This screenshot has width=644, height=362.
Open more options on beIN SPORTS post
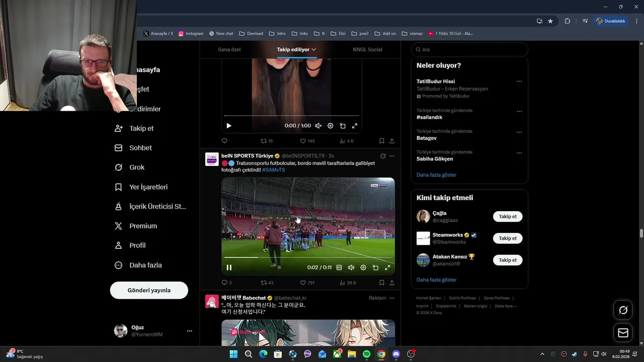point(392,156)
